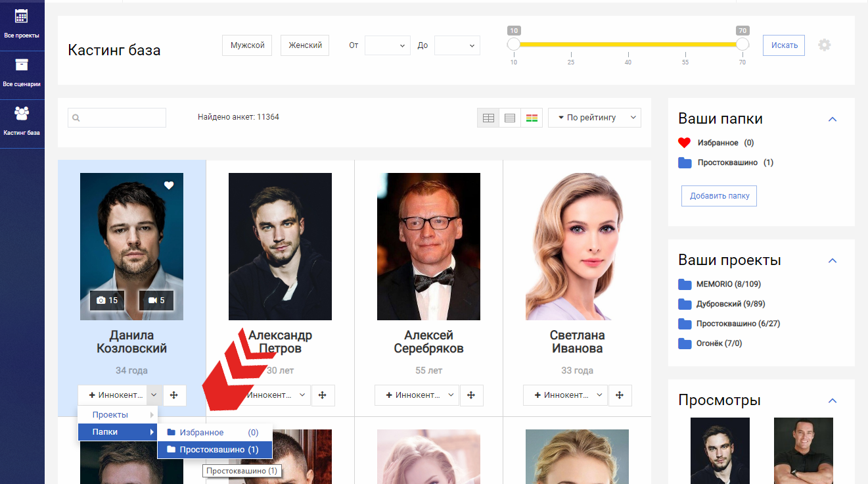Choose Простоквашино (1) in the submenu
868x484 pixels.
click(x=214, y=450)
